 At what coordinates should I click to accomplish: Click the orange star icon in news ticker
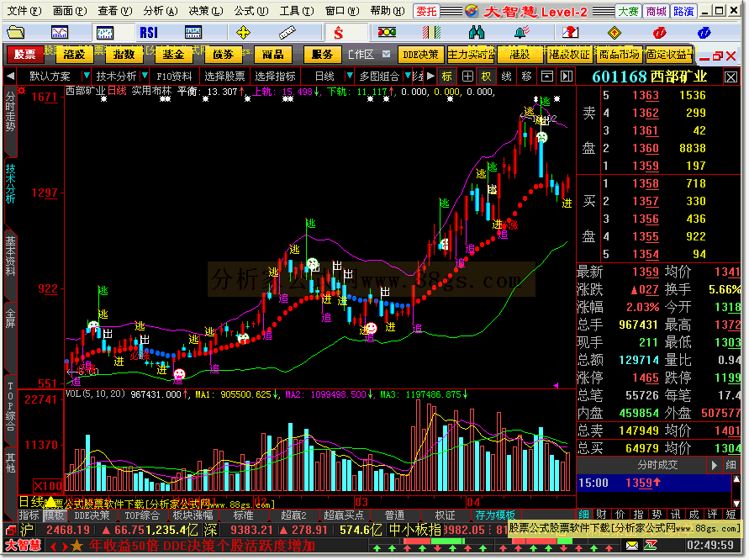pos(76,546)
